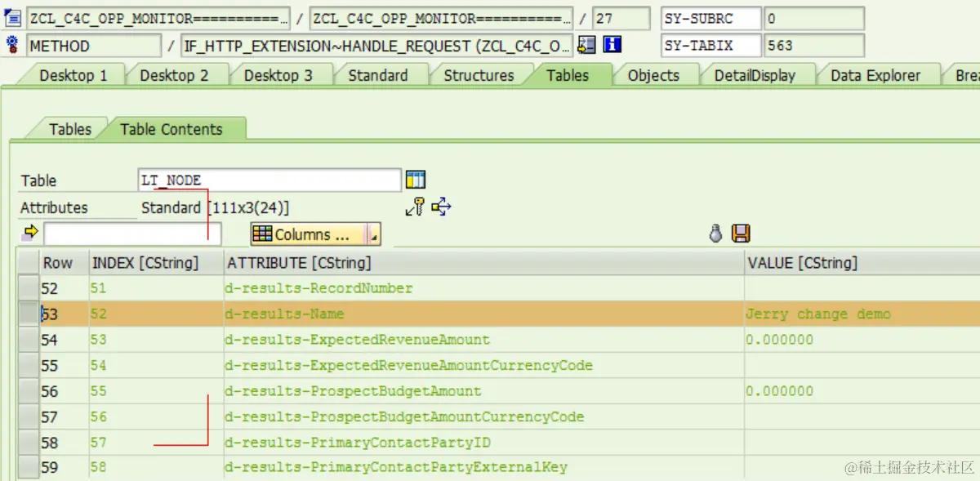This screenshot has height=481, width=980.
Task: Select the row selector for row 52
Action: pyautogui.click(x=29, y=288)
